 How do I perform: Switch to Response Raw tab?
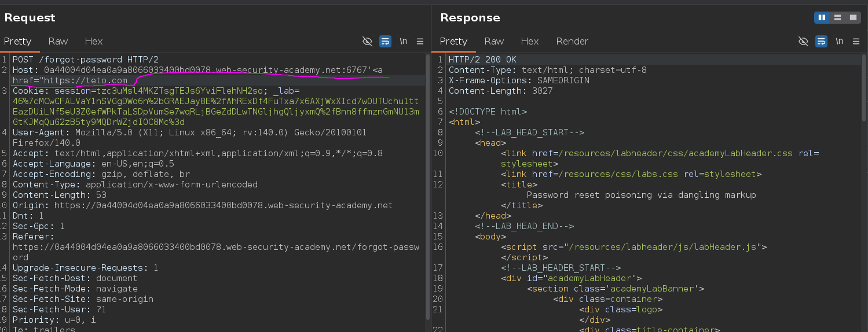coord(494,41)
